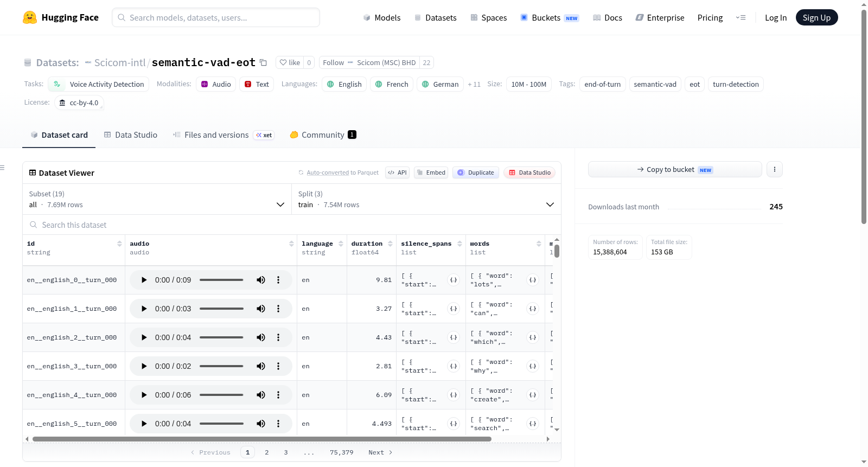This screenshot has height=467, width=868.
Task: Click the Next page link
Action: coord(380,452)
